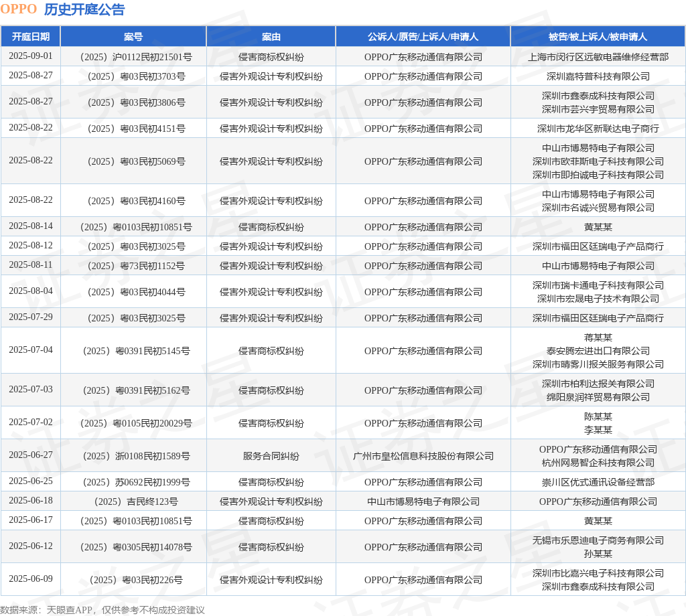Click the '案号' column header
The image size is (686, 616).
(x=133, y=37)
